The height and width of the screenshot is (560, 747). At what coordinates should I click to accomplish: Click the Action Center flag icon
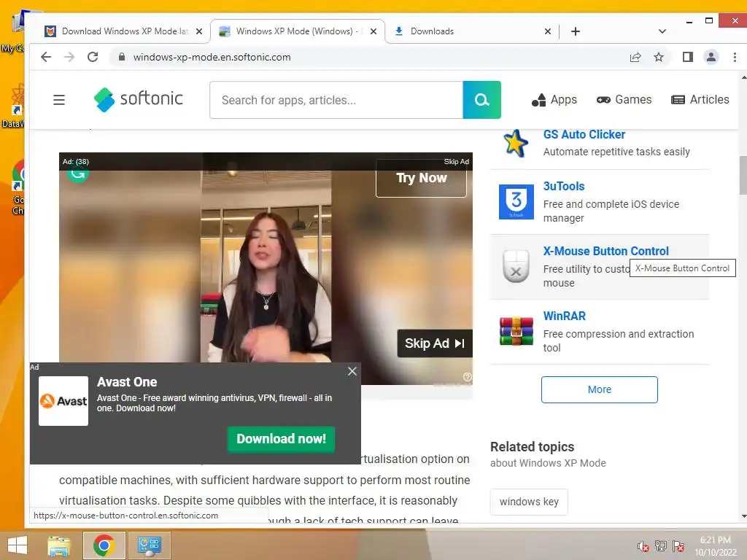678,546
